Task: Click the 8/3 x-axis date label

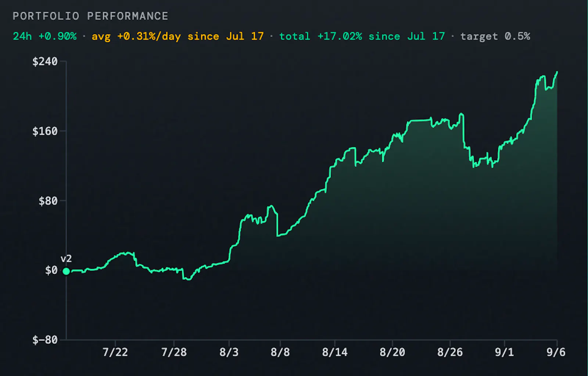Action: coord(229,352)
